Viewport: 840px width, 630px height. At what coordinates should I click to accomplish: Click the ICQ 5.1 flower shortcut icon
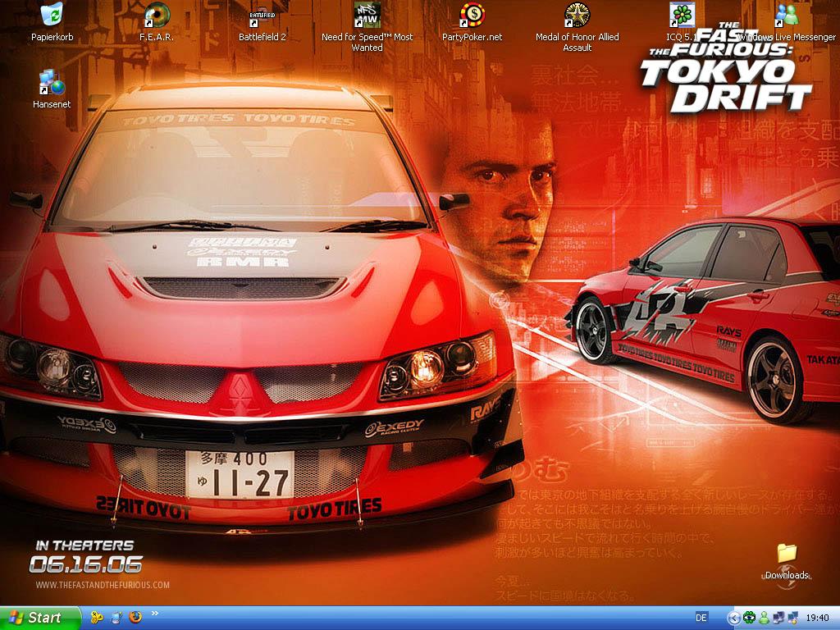[x=682, y=15]
